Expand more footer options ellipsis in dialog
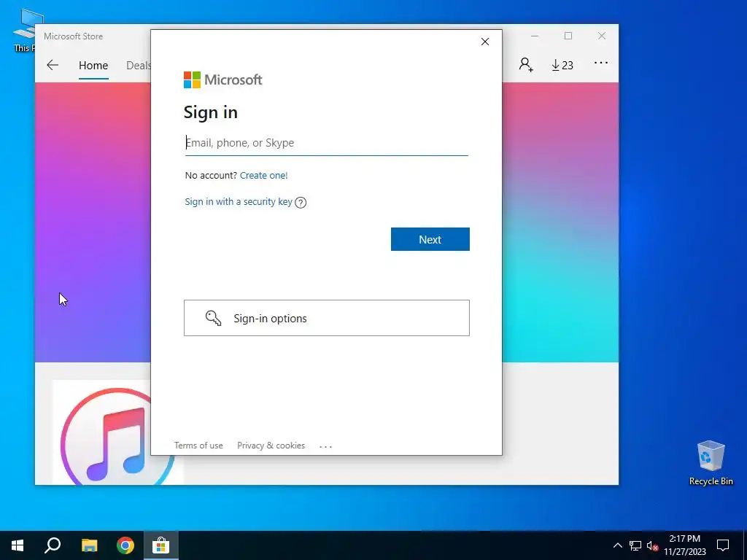 tap(325, 446)
